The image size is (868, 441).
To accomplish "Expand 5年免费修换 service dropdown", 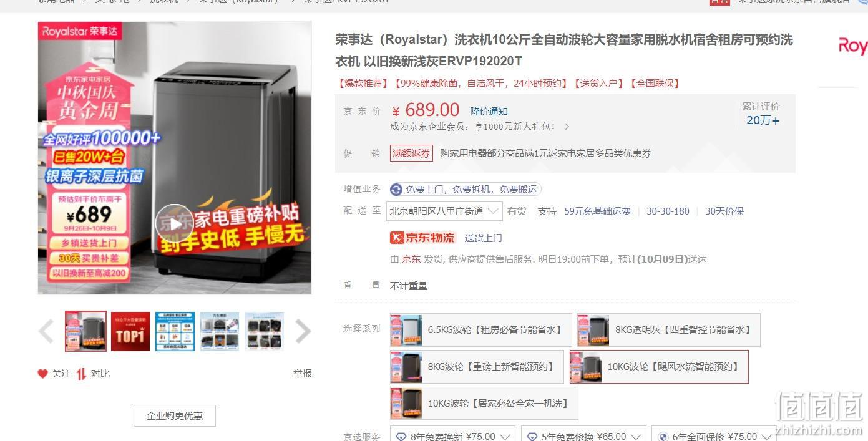I will pyautogui.click(x=583, y=436).
